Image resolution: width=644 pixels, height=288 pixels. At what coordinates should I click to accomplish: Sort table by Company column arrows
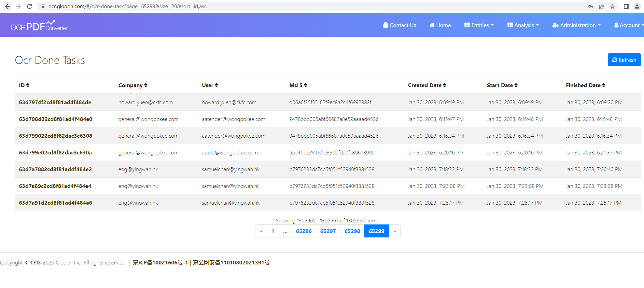tap(146, 85)
